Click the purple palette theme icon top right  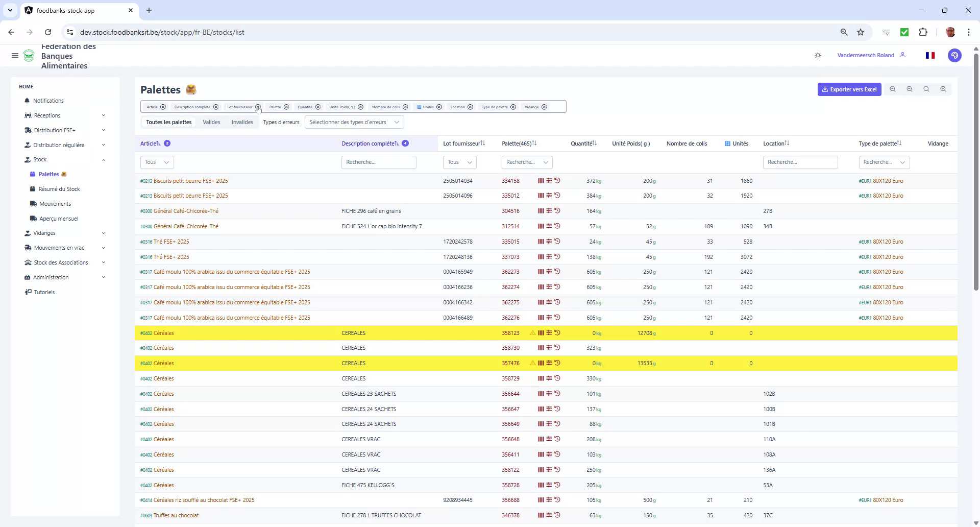[x=954, y=55]
